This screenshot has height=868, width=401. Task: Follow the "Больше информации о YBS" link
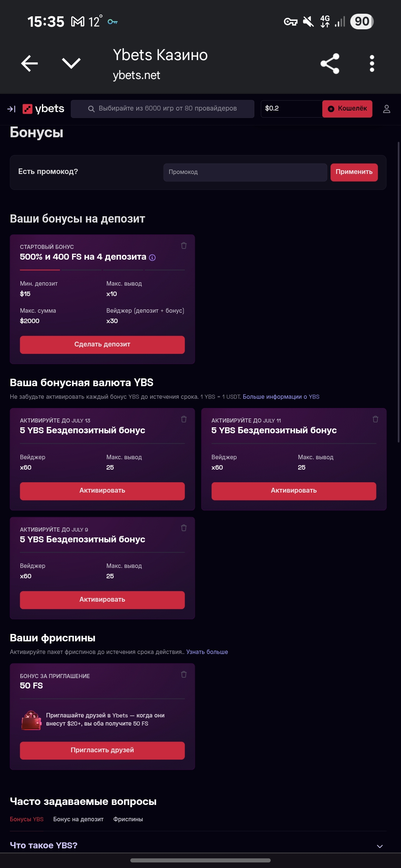pos(281,397)
